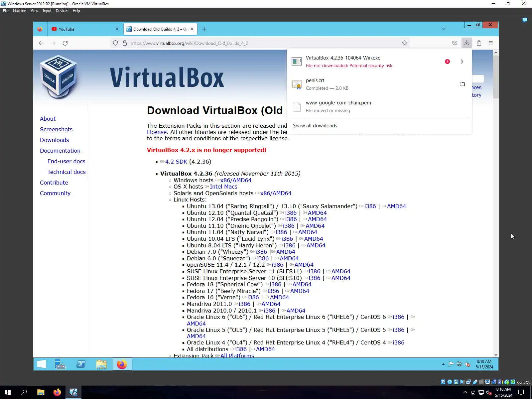List all tabs chevron in Firefox

coord(444,29)
